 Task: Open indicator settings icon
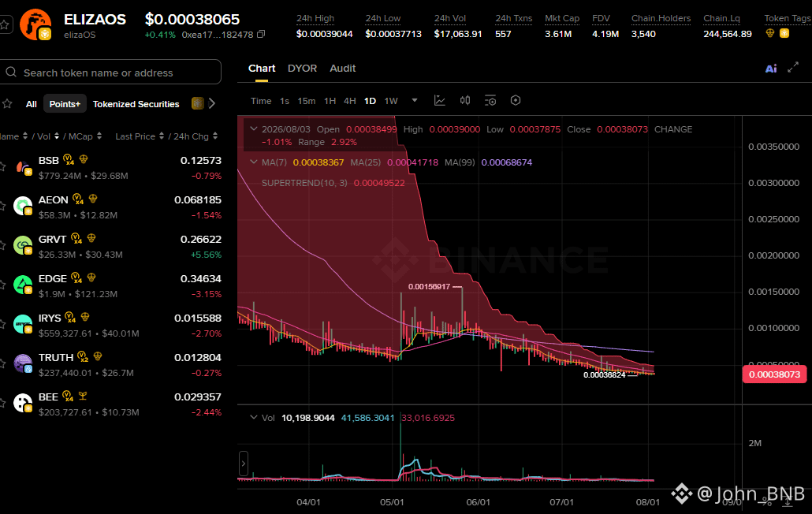[490, 100]
